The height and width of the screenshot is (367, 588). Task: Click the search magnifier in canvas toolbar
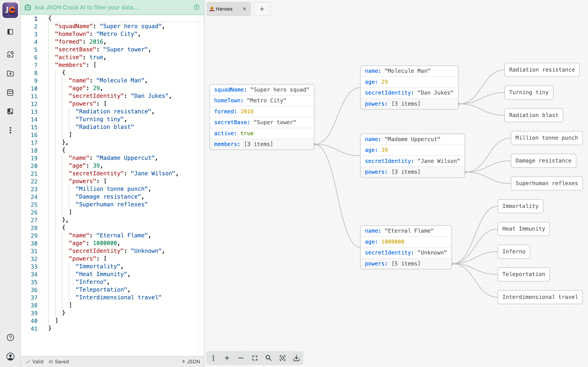coord(268,358)
